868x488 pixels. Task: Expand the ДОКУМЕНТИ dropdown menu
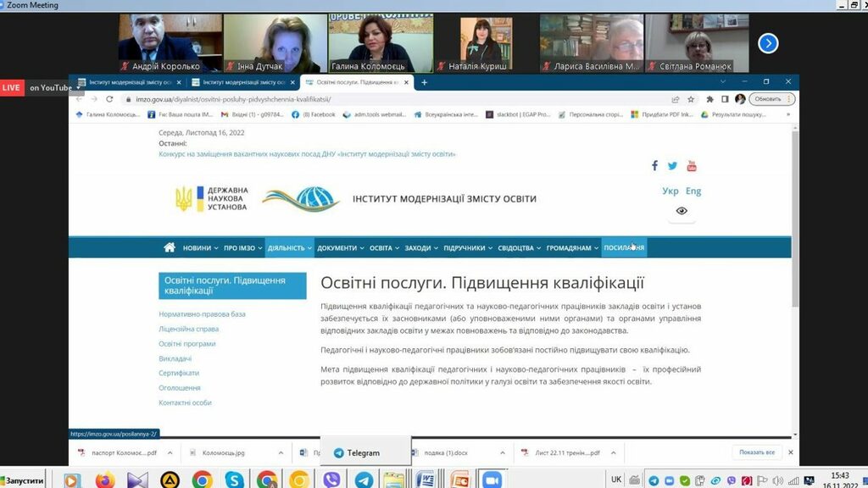340,248
